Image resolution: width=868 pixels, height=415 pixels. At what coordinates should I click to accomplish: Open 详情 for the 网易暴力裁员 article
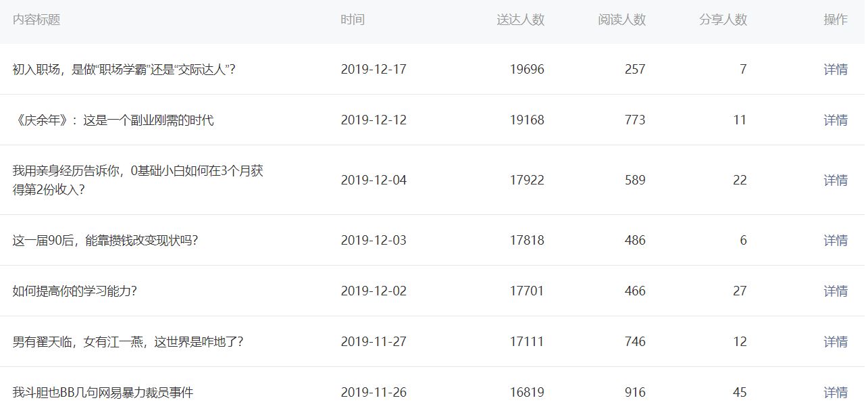click(835, 393)
